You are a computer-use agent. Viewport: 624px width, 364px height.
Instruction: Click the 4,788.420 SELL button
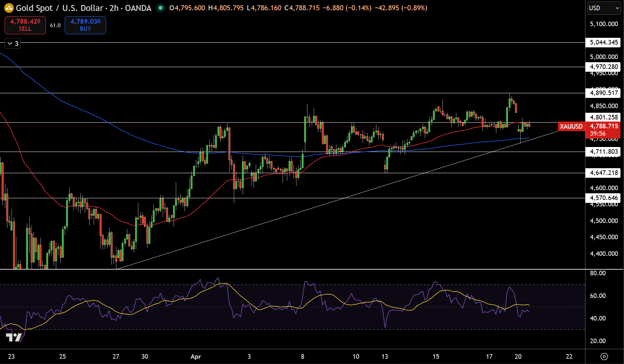(x=25, y=25)
